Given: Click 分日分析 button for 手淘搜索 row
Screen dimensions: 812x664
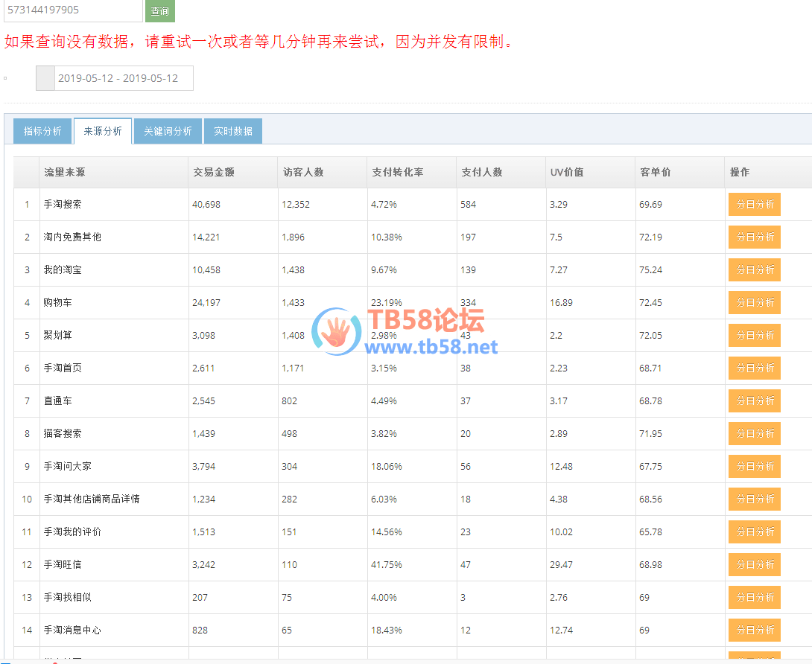Looking at the screenshot, I should point(755,204).
